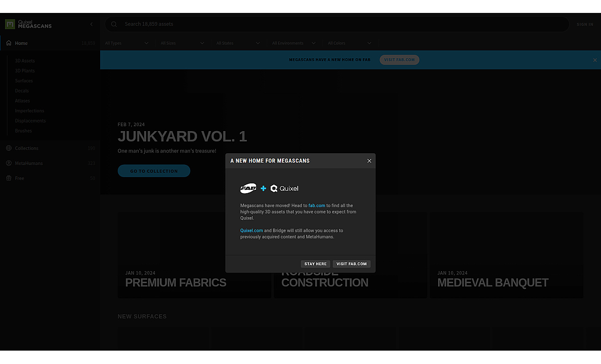The height and width of the screenshot is (364, 601).
Task: Click the Sign In link
Action: [585, 24]
